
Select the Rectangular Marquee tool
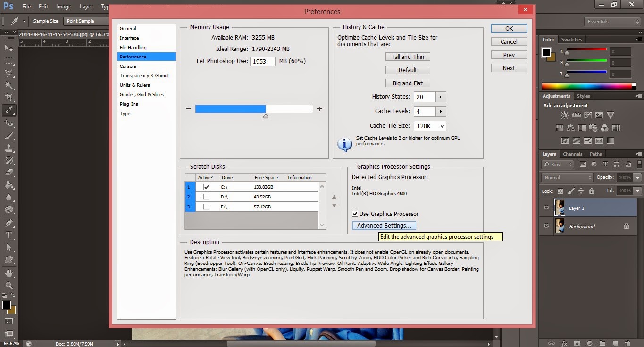point(8,61)
